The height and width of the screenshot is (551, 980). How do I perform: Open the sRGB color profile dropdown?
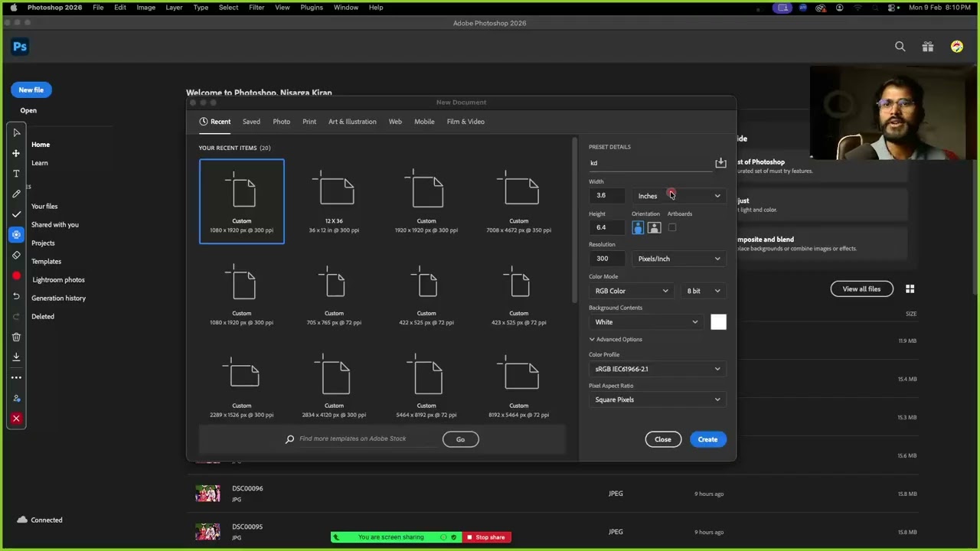658,369
